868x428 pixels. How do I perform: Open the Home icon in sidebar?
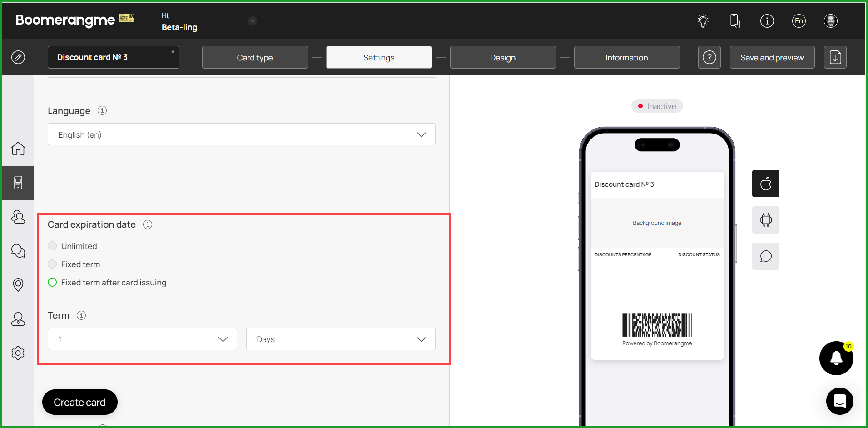tap(18, 149)
